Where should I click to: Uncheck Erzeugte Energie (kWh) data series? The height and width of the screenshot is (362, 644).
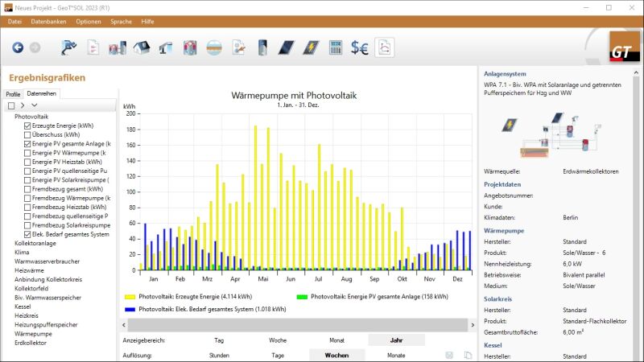pyautogui.click(x=28, y=126)
